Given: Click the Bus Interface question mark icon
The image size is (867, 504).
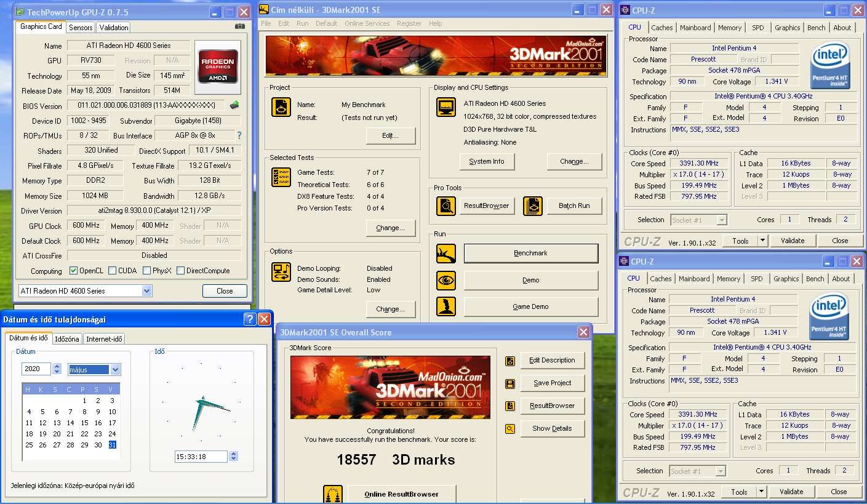Looking at the screenshot, I should click(239, 135).
